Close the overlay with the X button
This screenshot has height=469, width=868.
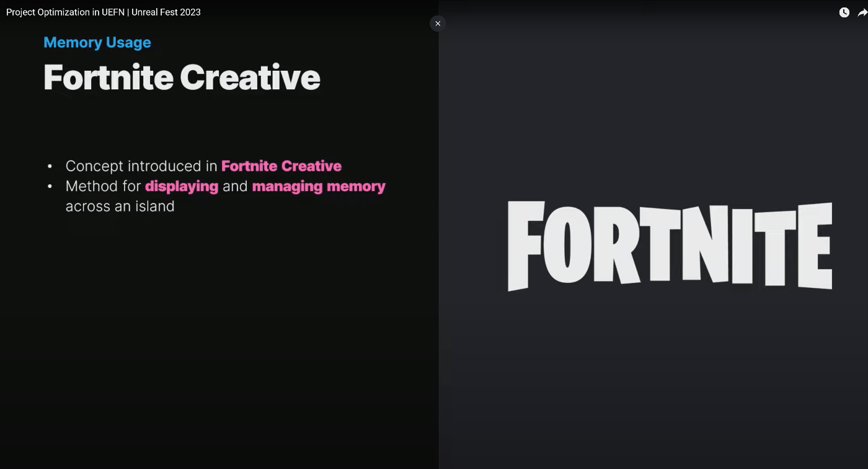(x=438, y=24)
